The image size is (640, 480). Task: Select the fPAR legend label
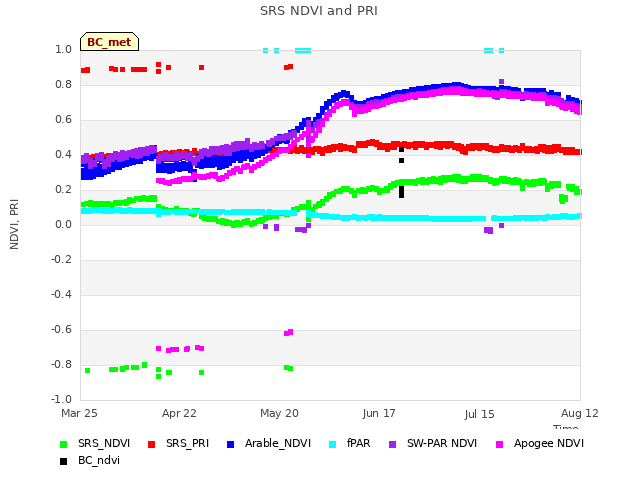[x=359, y=444]
